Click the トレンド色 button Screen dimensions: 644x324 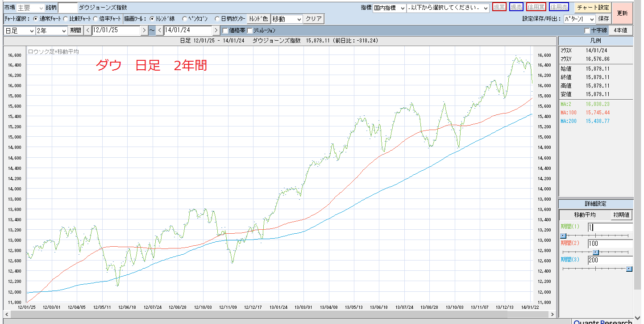tap(259, 19)
